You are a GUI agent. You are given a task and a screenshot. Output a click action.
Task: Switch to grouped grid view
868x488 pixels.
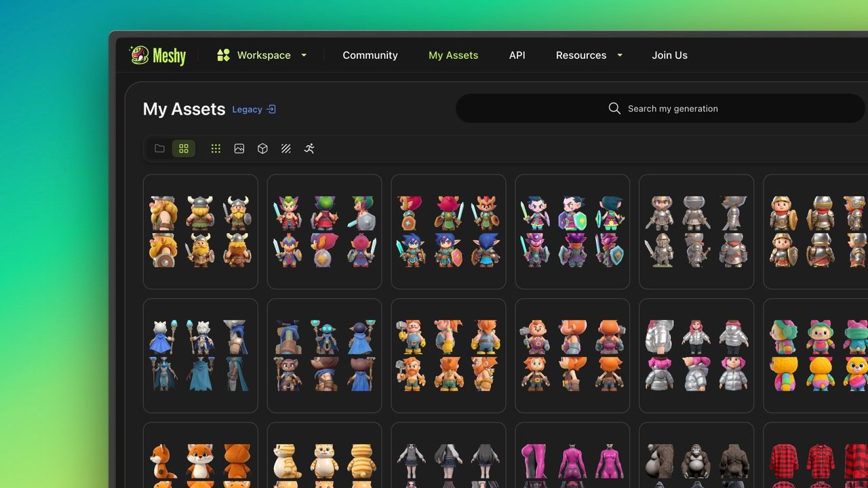point(184,148)
